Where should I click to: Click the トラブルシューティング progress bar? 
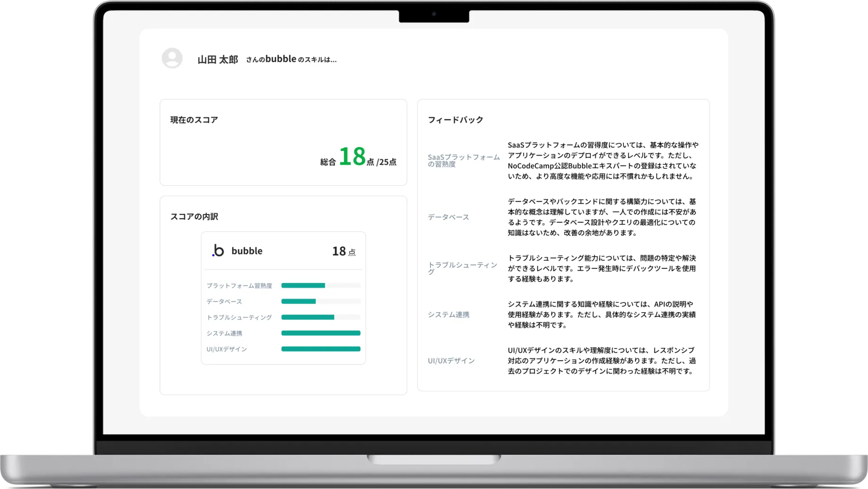[x=321, y=317]
